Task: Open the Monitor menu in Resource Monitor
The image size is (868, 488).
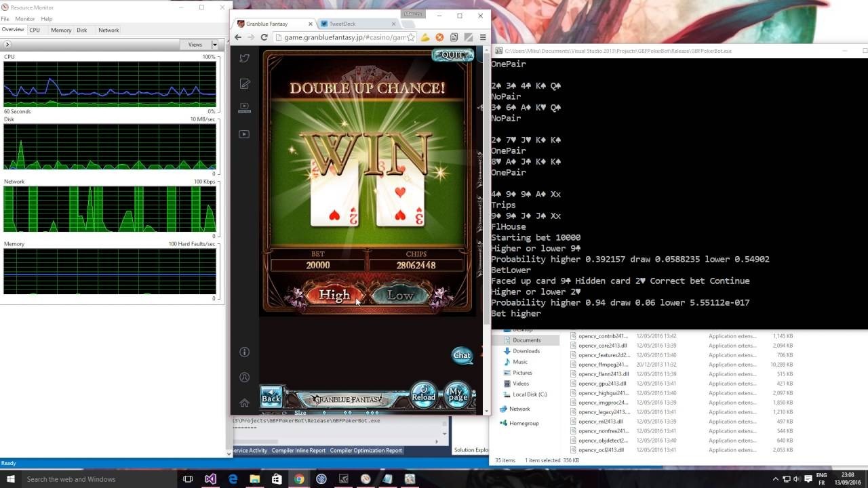Action: pyautogui.click(x=25, y=19)
